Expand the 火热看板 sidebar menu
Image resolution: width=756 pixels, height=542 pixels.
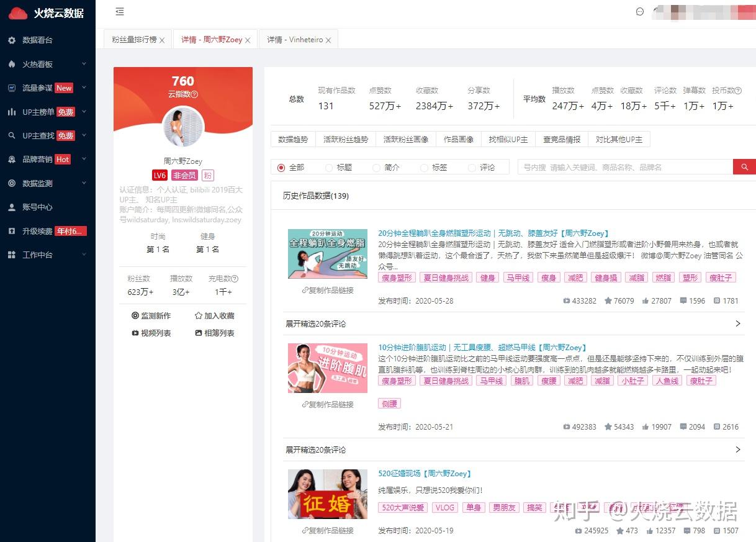48,64
